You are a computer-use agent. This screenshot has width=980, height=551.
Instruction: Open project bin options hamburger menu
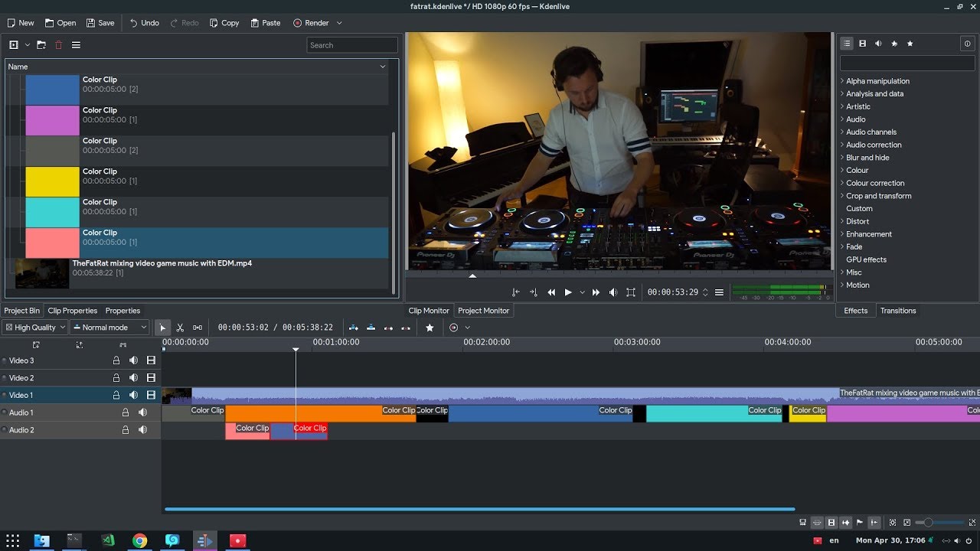point(77,45)
